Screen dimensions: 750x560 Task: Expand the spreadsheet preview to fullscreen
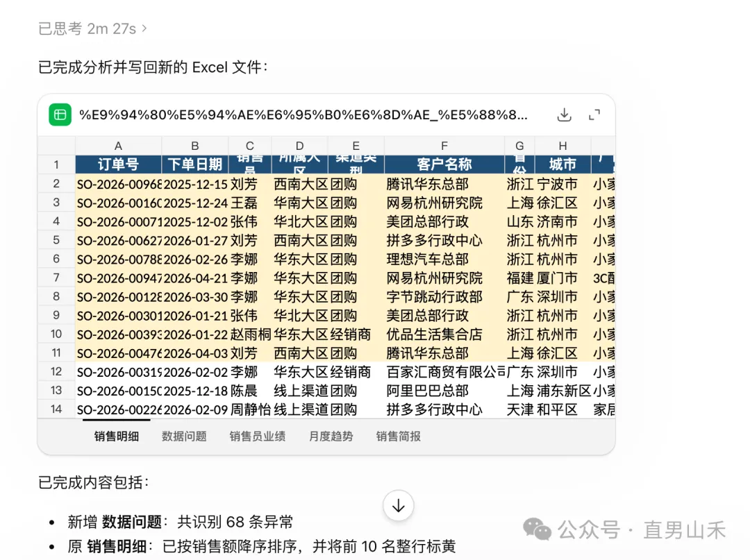[x=594, y=114]
